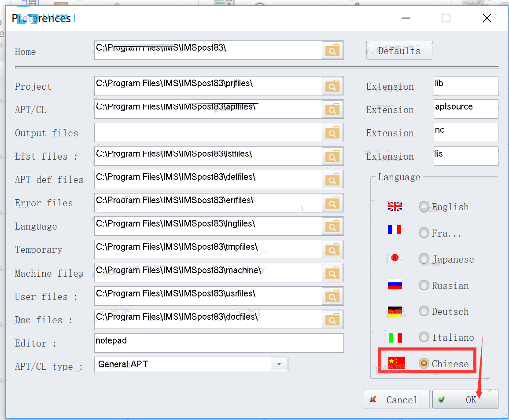
Task: Select English language radio button
Action: (x=424, y=207)
